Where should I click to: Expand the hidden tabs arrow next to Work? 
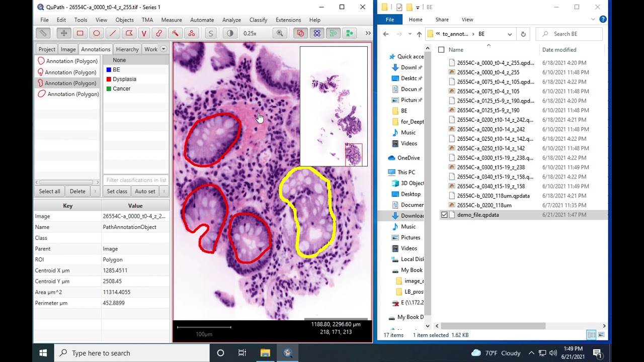click(x=164, y=49)
